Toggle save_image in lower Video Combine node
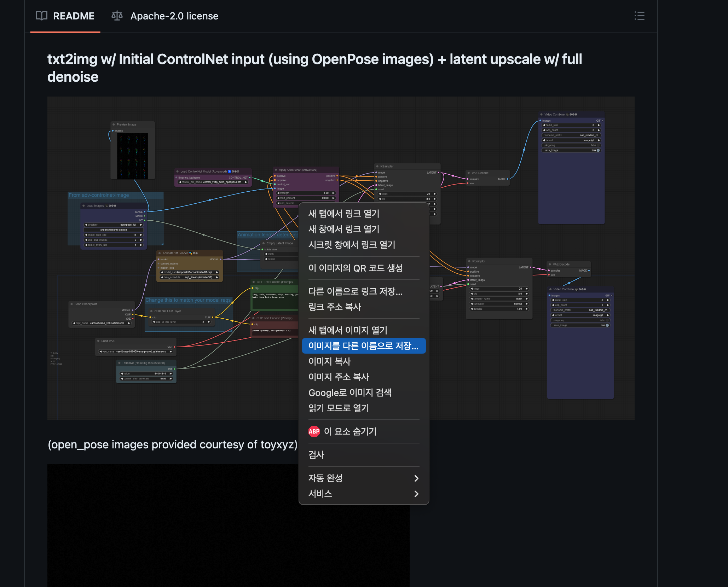This screenshot has height=587, width=728. click(607, 325)
